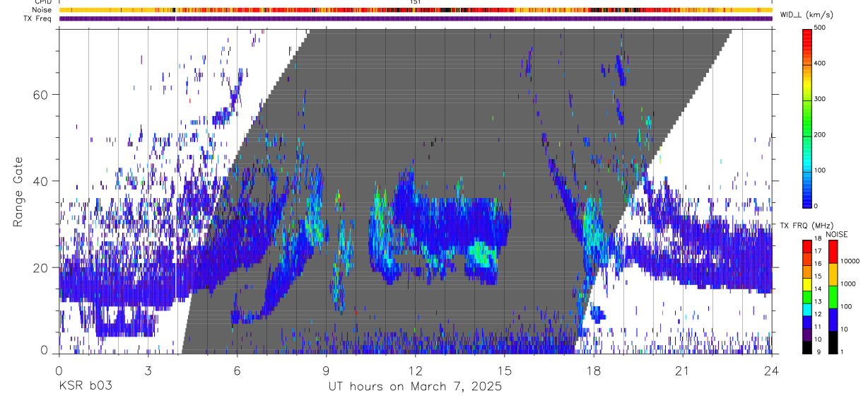Click the 18 hour x-axis tick label

click(x=594, y=371)
